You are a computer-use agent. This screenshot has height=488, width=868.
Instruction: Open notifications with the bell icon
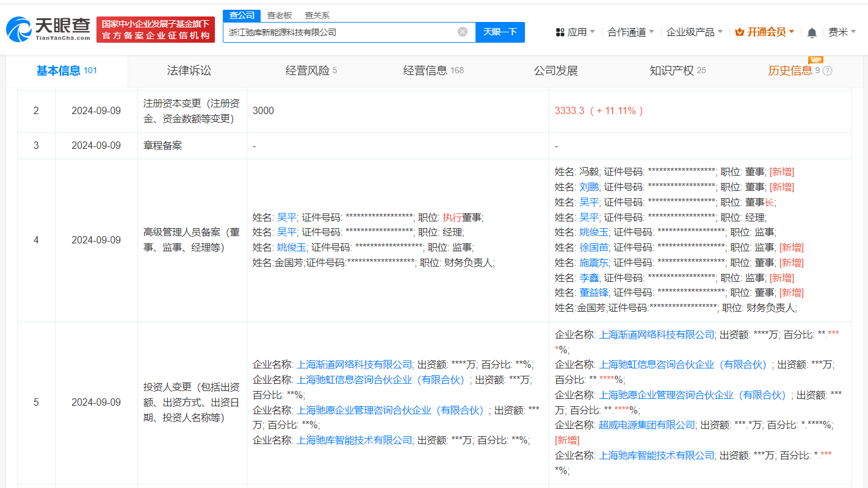[x=812, y=32]
